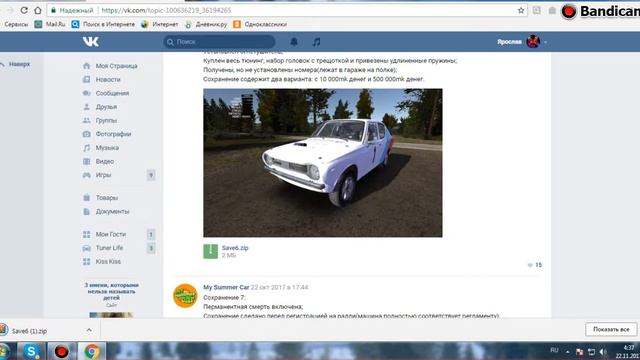Click the home icon beside Моя Страница
Screen dimensions: 640x360
click(87, 66)
